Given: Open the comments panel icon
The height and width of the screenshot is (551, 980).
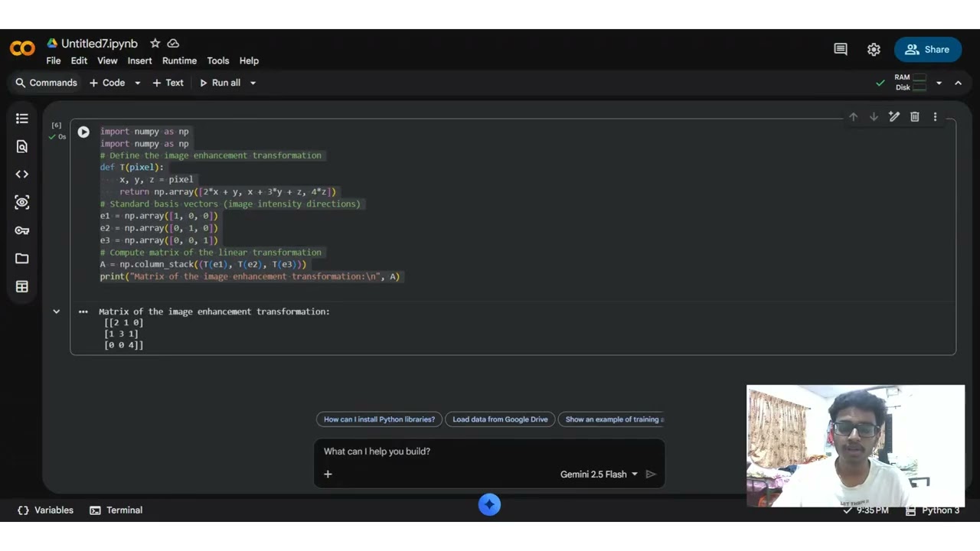Looking at the screenshot, I should pos(841,49).
